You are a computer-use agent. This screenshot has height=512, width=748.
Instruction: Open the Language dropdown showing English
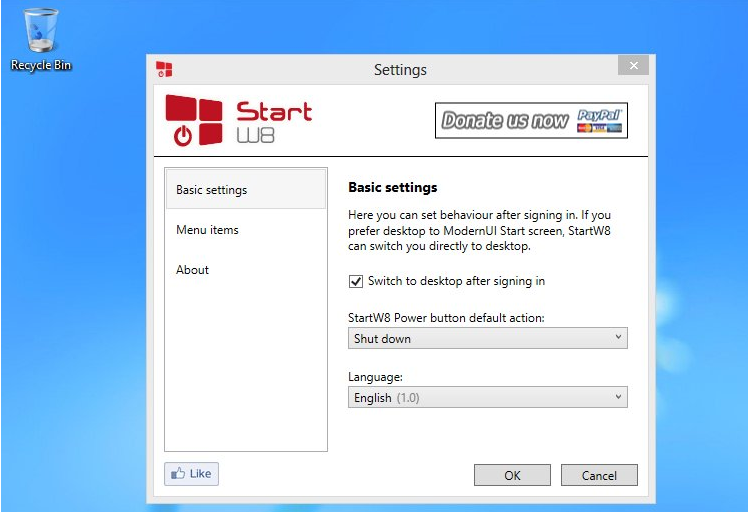click(488, 397)
